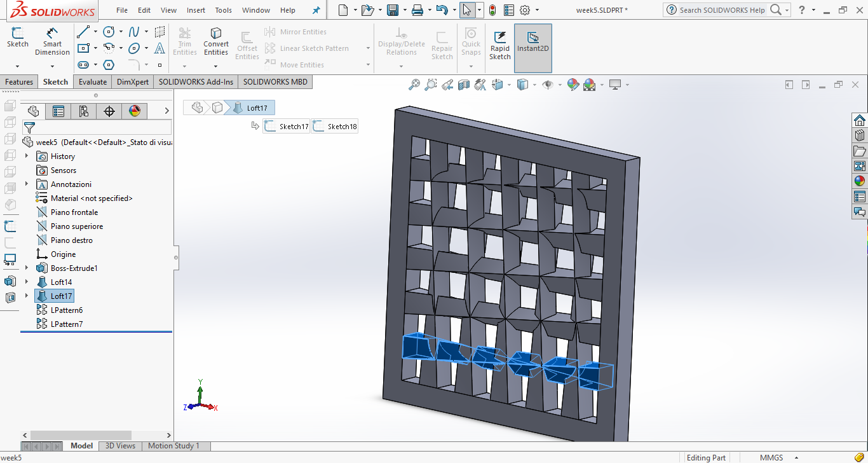
Task: Expand the Loft17 feature
Action: [x=27, y=296]
